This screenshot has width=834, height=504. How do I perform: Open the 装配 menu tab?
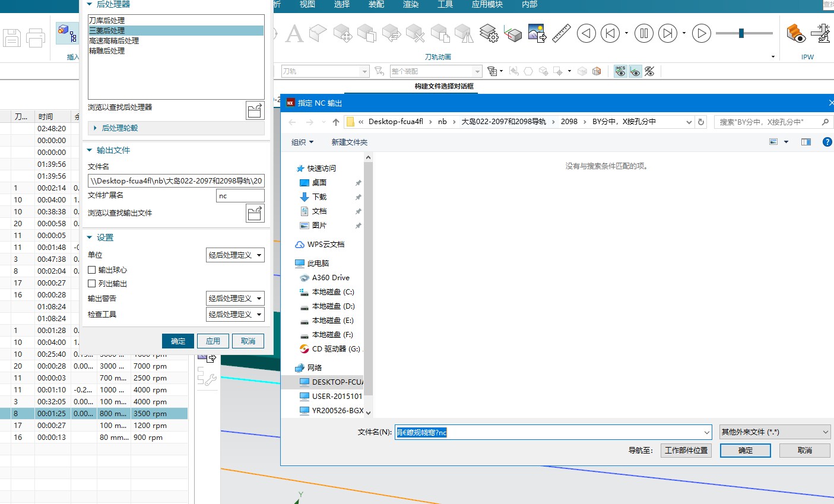click(x=376, y=5)
